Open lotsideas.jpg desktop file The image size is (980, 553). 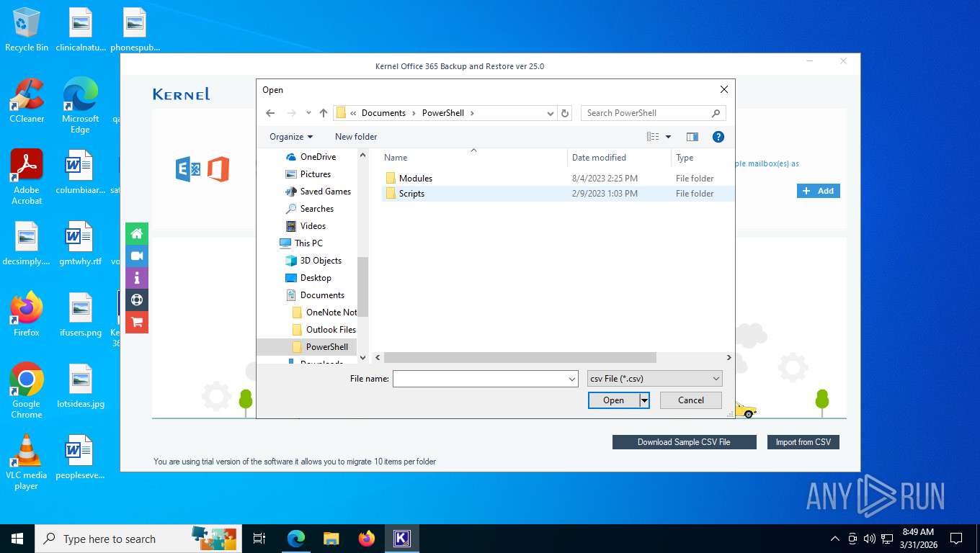point(81,386)
